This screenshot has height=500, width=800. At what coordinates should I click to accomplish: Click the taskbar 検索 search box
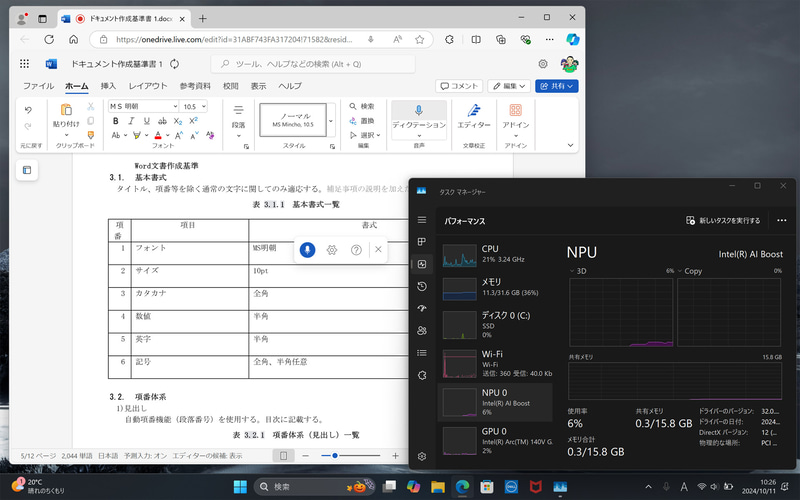pyautogui.click(x=313, y=487)
